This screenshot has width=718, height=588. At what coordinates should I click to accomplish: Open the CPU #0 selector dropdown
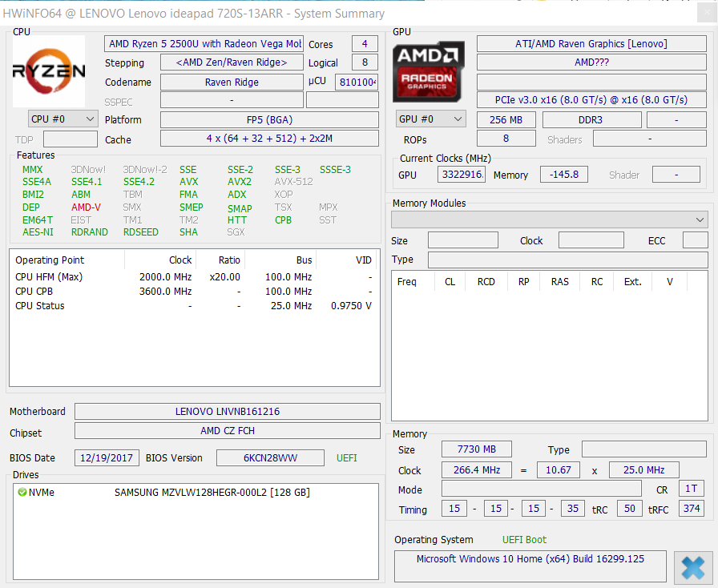click(63, 119)
